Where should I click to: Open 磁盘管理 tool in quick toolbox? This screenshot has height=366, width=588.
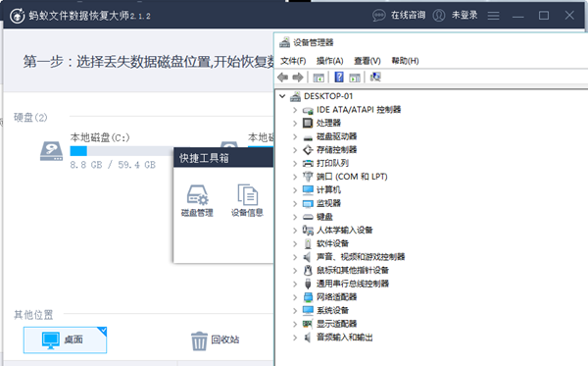tap(197, 200)
